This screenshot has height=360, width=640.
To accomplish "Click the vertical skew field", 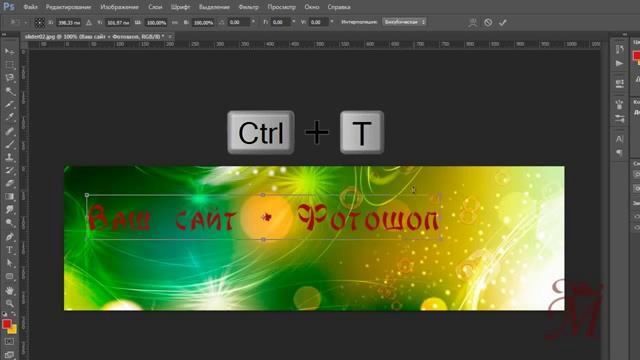I will 318,22.
